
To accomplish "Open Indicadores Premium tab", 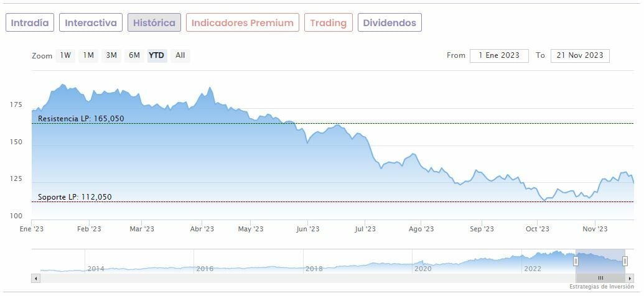I will pos(242,23).
